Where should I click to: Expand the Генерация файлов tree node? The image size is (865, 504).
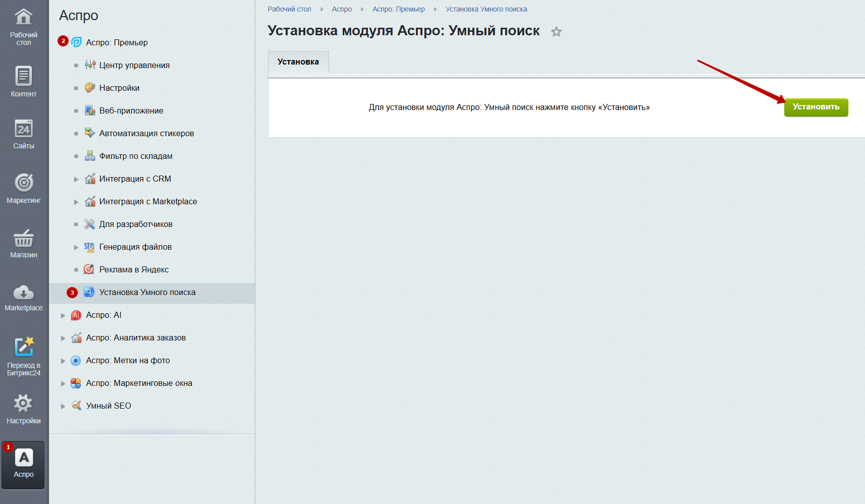coord(76,247)
